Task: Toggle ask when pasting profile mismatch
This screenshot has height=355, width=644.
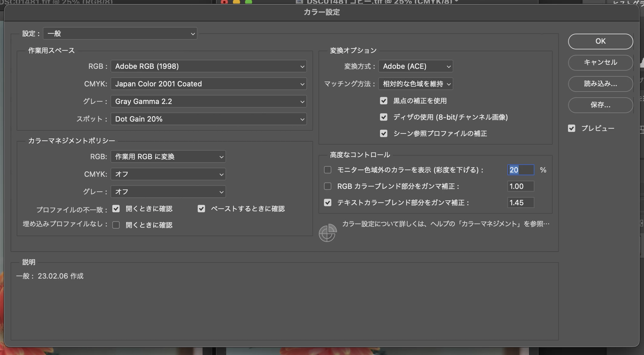Action: coord(201,209)
